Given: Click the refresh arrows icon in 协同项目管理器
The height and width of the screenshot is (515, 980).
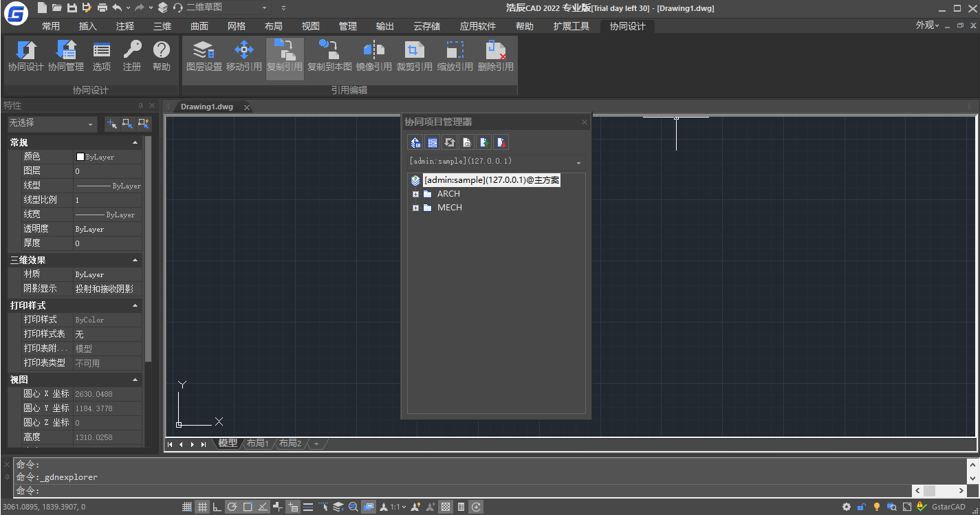Looking at the screenshot, I should 450,142.
